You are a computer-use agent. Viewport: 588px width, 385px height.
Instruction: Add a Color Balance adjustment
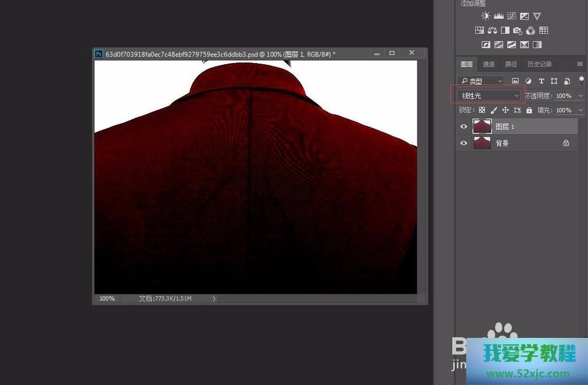(493, 31)
